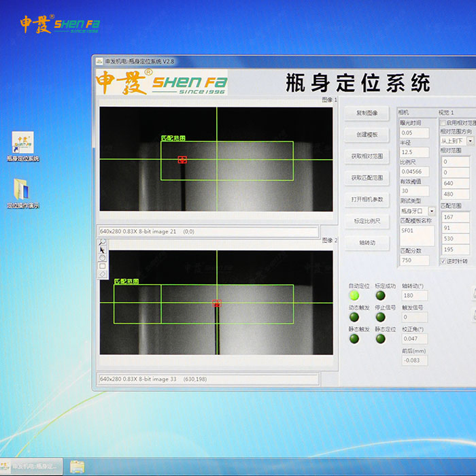Choose the rectangle ROI tool in image palette
The image size is (476, 476).
tap(103, 266)
